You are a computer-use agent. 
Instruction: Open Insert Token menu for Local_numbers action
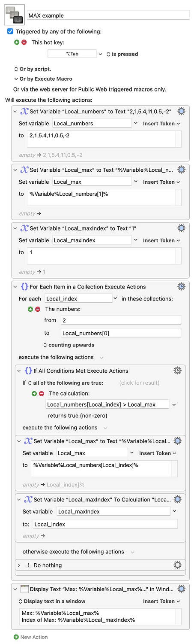click(x=161, y=123)
